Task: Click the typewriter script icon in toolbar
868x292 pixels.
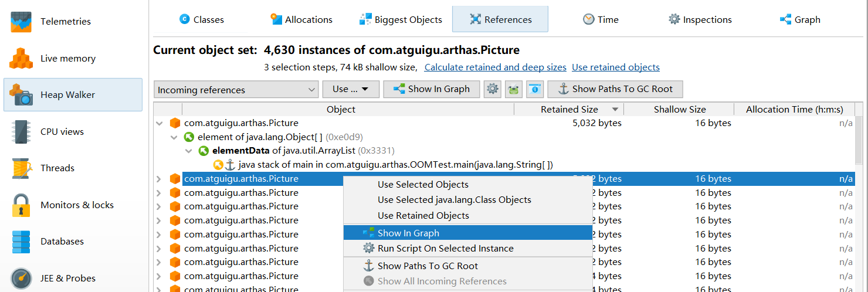Action: click(x=514, y=89)
